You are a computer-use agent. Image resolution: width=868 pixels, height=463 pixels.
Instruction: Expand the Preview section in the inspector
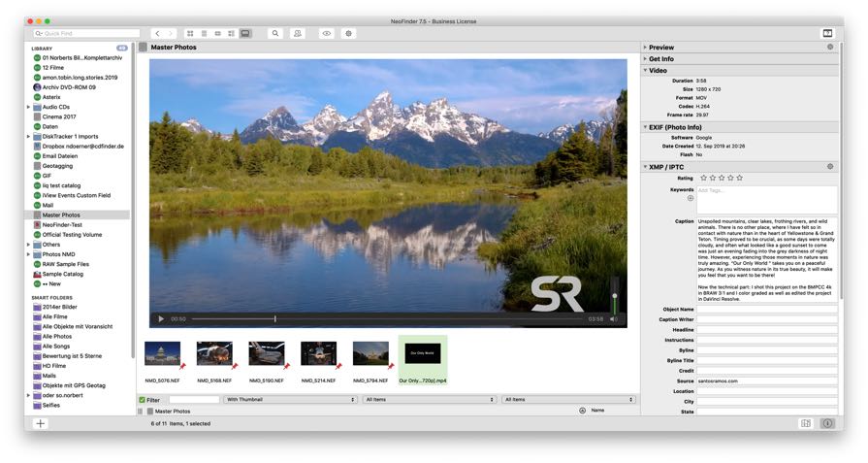coord(645,47)
